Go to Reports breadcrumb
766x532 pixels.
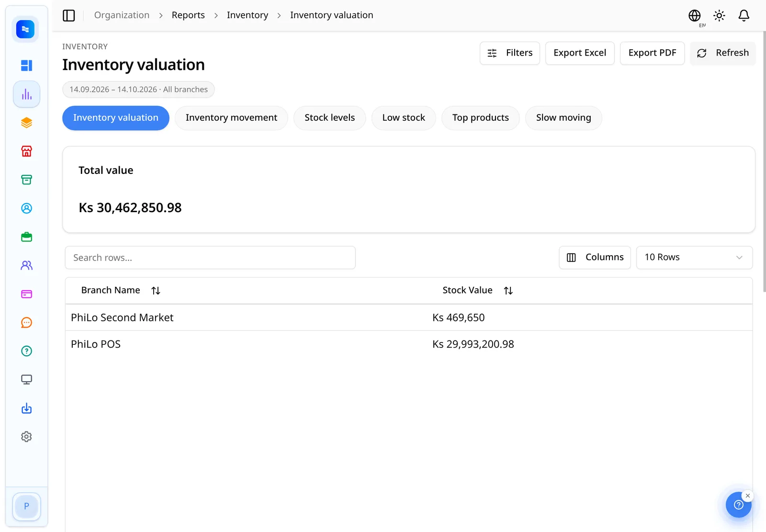point(188,15)
